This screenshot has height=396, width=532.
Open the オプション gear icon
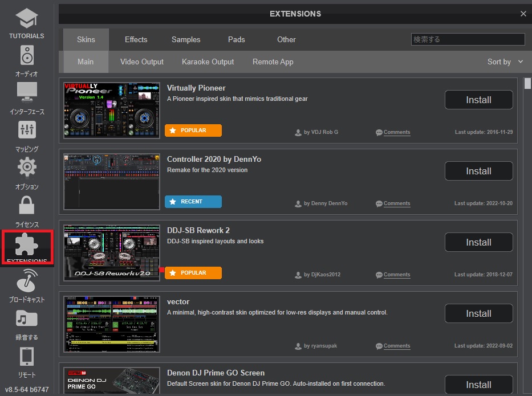27,167
